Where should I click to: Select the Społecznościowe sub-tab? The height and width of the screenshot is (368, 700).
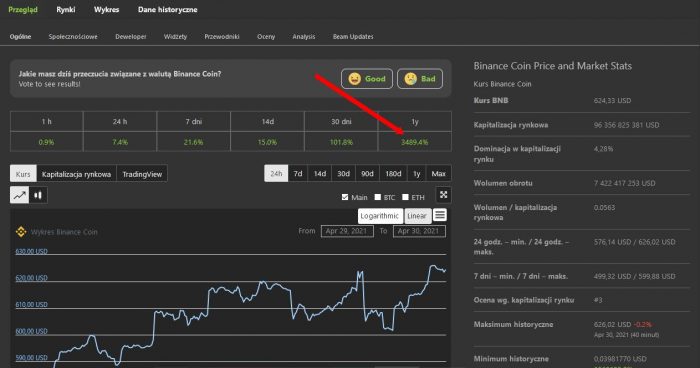click(73, 37)
